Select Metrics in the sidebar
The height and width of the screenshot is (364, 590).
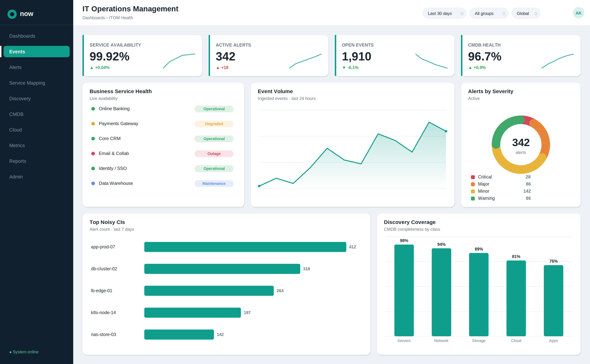37,146
